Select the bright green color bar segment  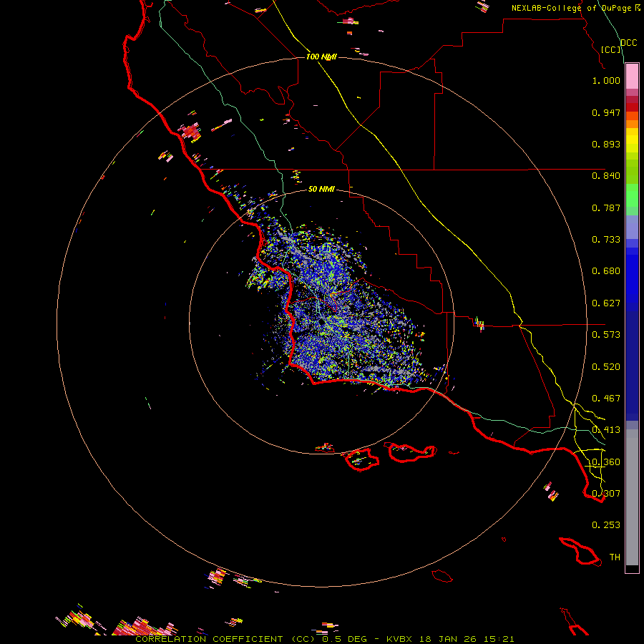coord(632,195)
